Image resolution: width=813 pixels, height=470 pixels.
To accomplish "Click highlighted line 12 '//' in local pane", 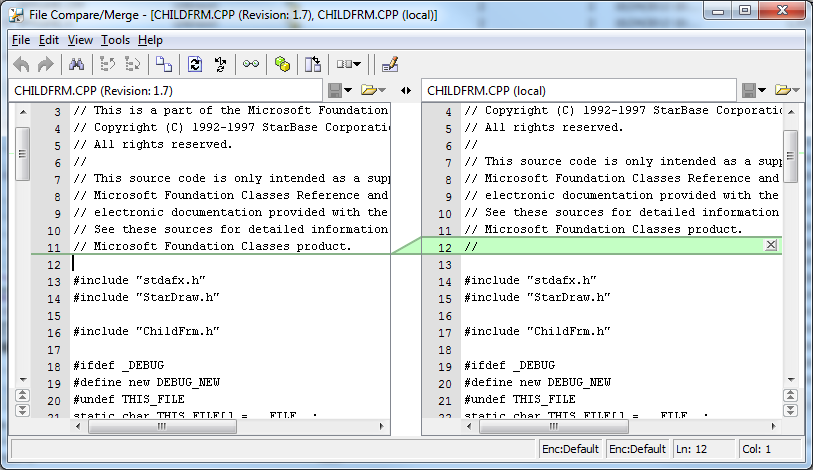I will coord(471,246).
